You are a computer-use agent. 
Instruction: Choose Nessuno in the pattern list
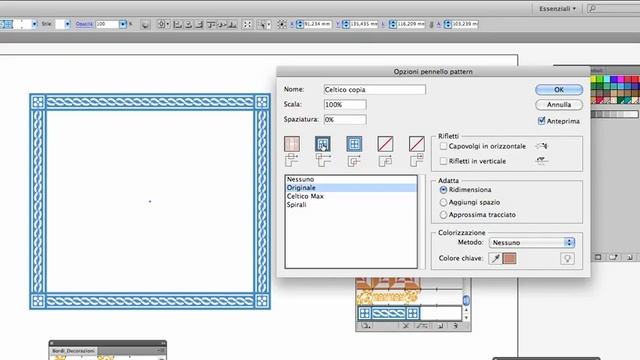(x=351, y=179)
